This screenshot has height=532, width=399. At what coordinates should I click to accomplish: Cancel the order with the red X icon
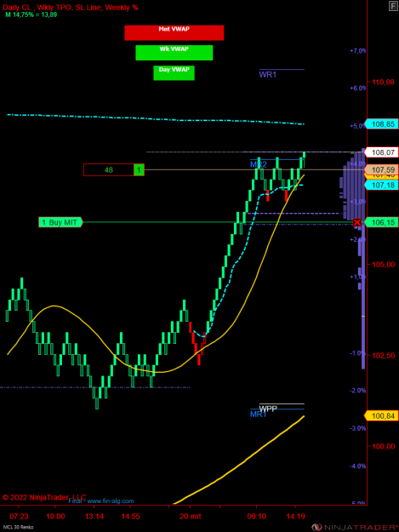357,222
